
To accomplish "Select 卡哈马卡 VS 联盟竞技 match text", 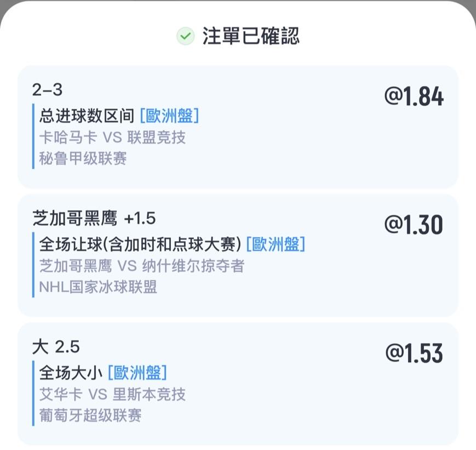I will [112, 137].
